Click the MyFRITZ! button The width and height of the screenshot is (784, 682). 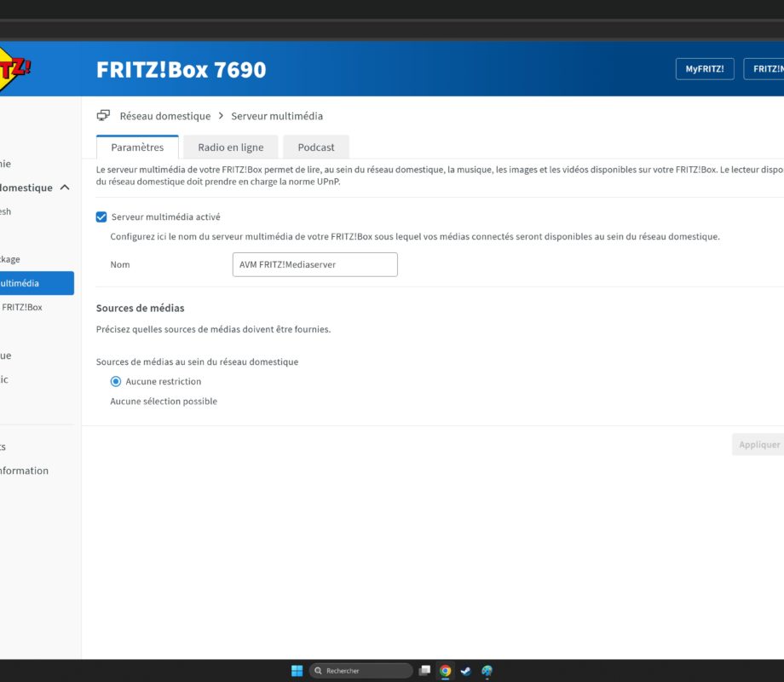pos(705,69)
